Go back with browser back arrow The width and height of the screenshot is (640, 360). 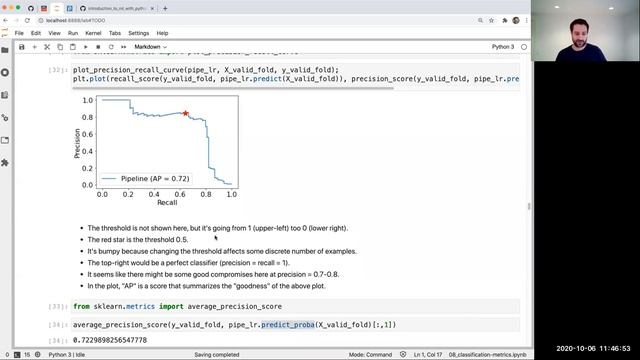click(5, 20)
